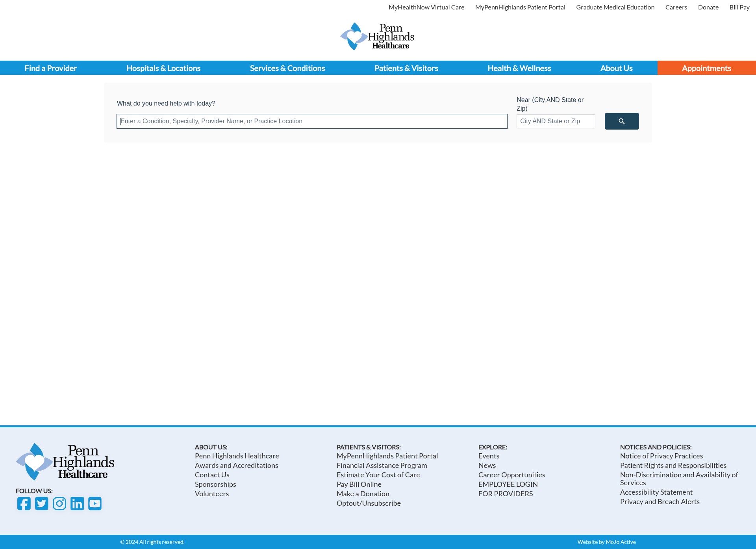Screen dimensions: 756x549
Task: Open Accessibility Statement link
Action: coord(656,492)
